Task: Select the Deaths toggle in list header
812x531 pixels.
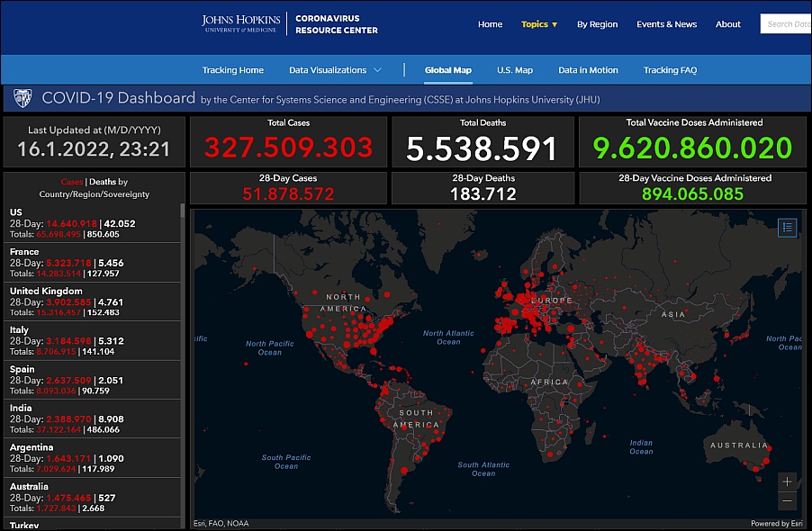Action: click(102, 182)
